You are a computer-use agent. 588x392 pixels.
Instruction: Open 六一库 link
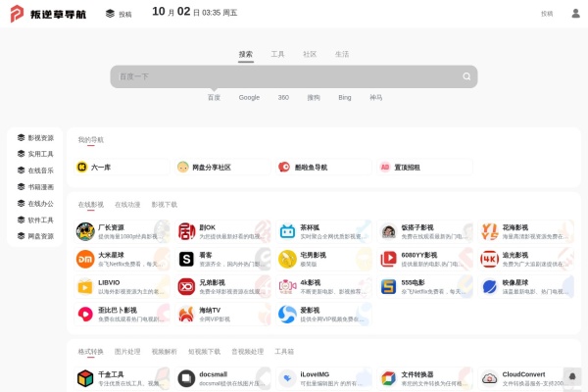click(122, 167)
